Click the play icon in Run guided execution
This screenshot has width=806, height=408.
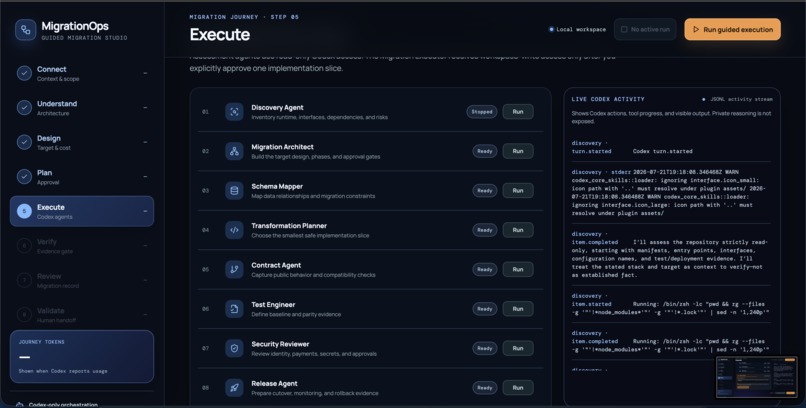click(696, 29)
